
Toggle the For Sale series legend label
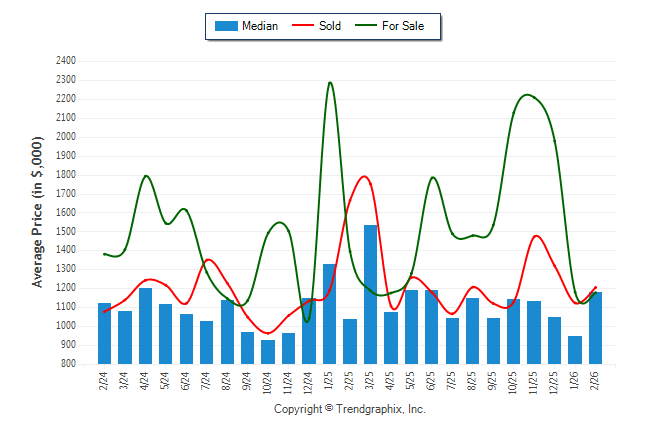[403, 26]
